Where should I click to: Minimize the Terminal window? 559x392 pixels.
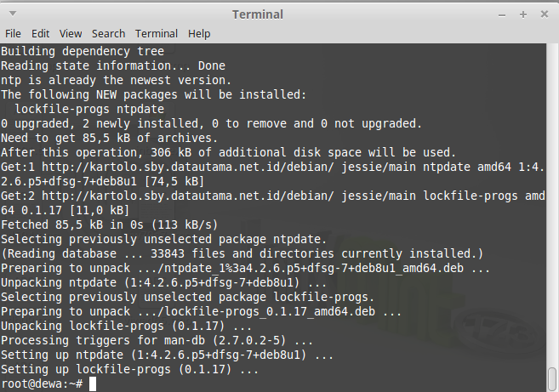tap(502, 15)
